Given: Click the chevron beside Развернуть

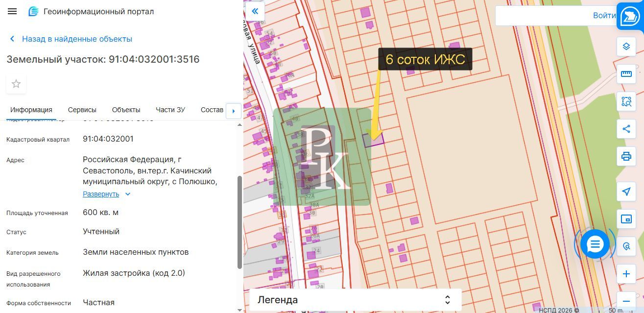Looking at the screenshot, I should coord(128,194).
